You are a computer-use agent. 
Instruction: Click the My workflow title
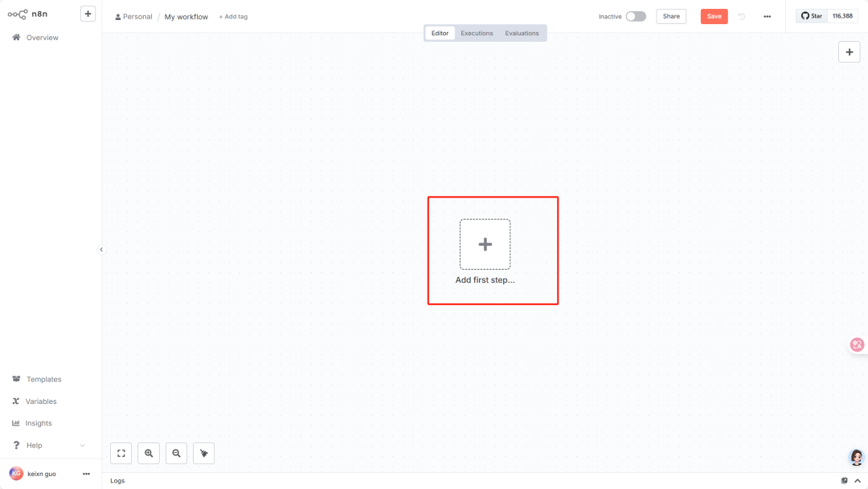[x=186, y=17]
